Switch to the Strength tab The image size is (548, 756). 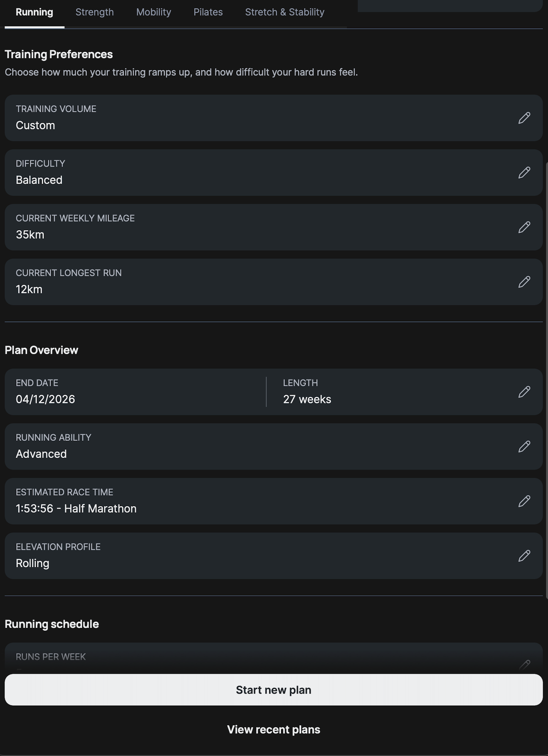click(x=95, y=12)
